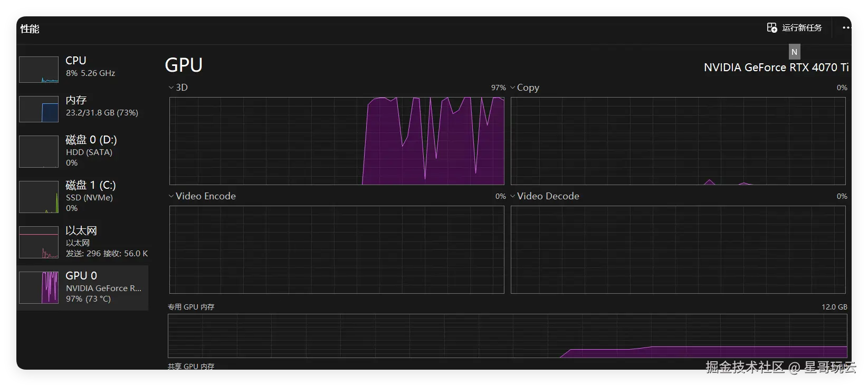Viewport: 868px width, 386px height.
Task: Click the 运行新任务 button label
Action: coord(802,28)
